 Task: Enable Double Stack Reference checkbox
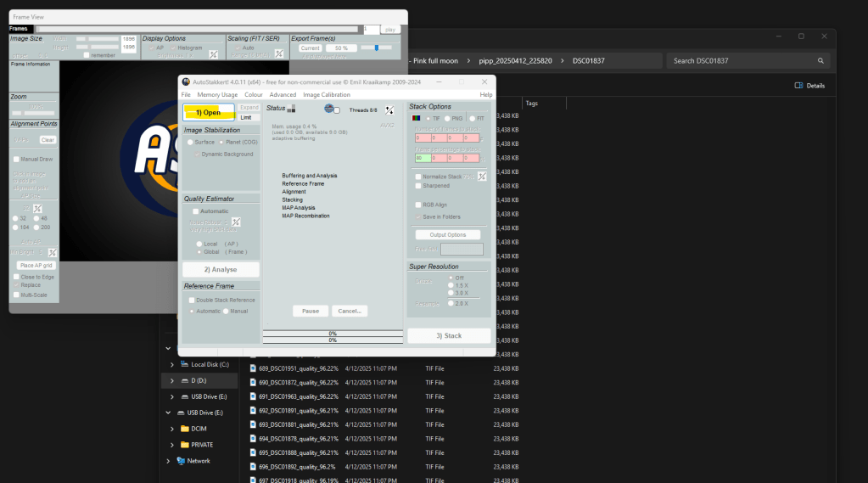pos(191,300)
